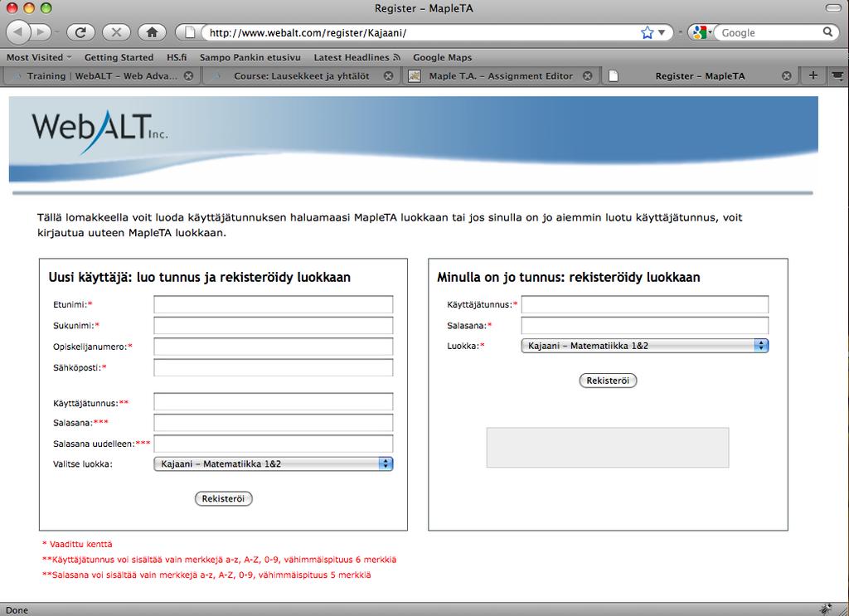
Task: Switch to Maple T.A. Assignment Editor tab
Action: (x=501, y=76)
